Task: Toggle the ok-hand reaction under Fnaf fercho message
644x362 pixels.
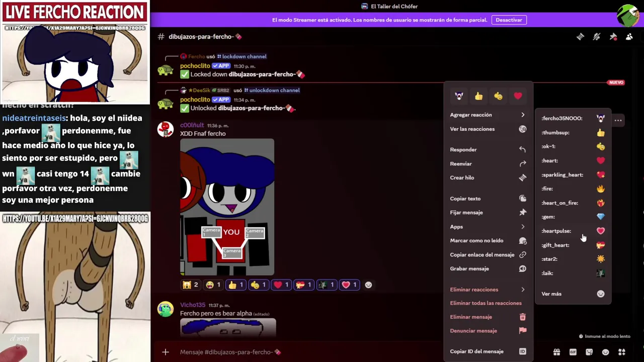Action: 259,285
